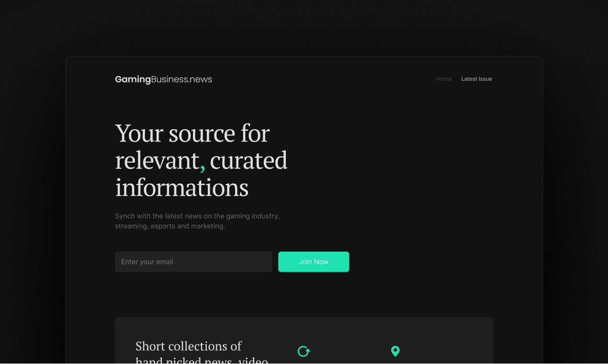The height and width of the screenshot is (364, 608).
Task: Click inside the Enter your email field
Action: pyautogui.click(x=193, y=262)
